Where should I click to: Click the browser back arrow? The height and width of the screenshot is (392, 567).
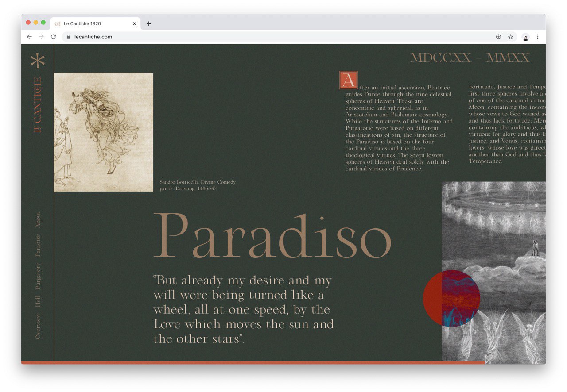[29, 37]
